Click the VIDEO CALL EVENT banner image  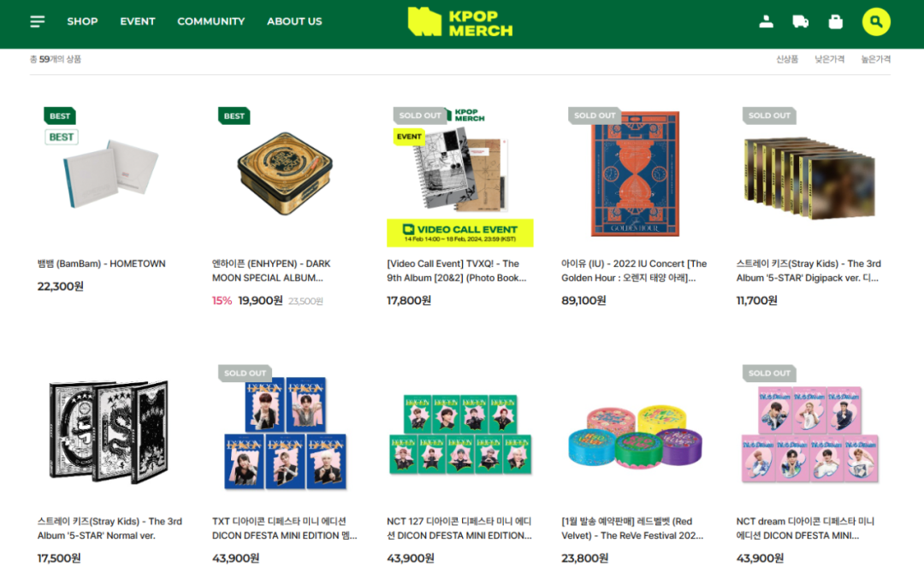pyautogui.click(x=460, y=233)
